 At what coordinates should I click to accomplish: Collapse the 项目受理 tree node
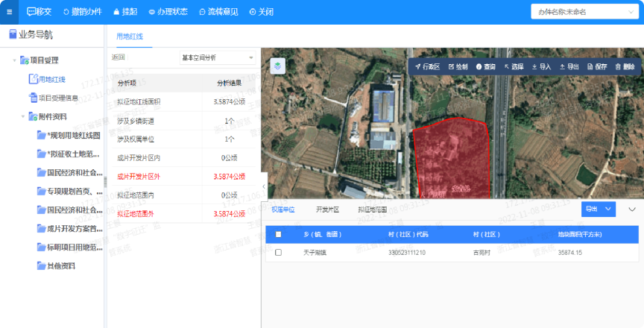click(x=14, y=60)
